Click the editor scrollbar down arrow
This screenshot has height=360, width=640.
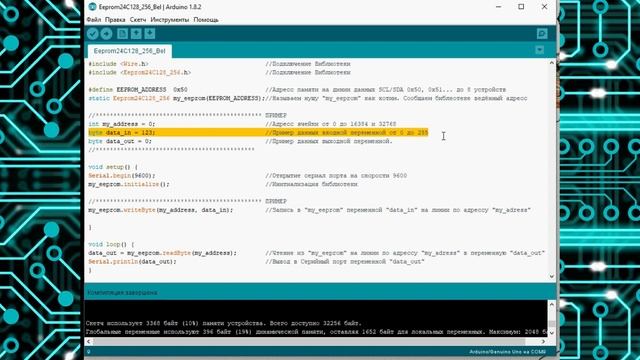[551, 276]
